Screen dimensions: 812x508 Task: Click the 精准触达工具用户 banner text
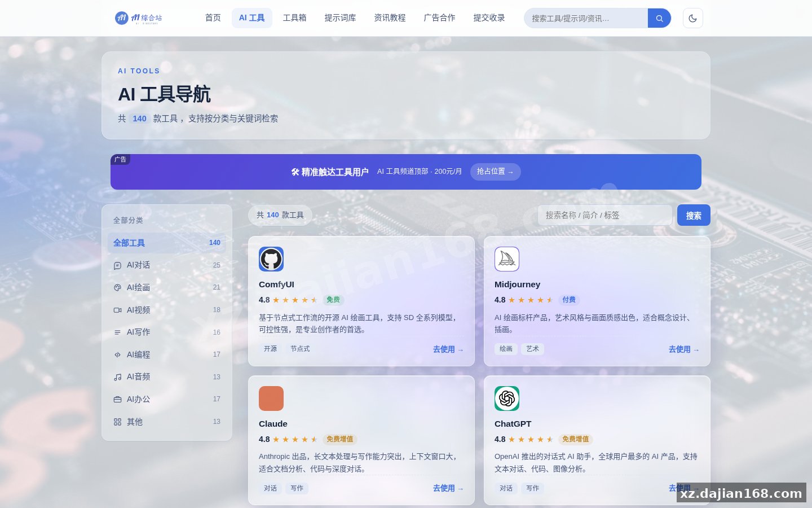[x=330, y=172]
